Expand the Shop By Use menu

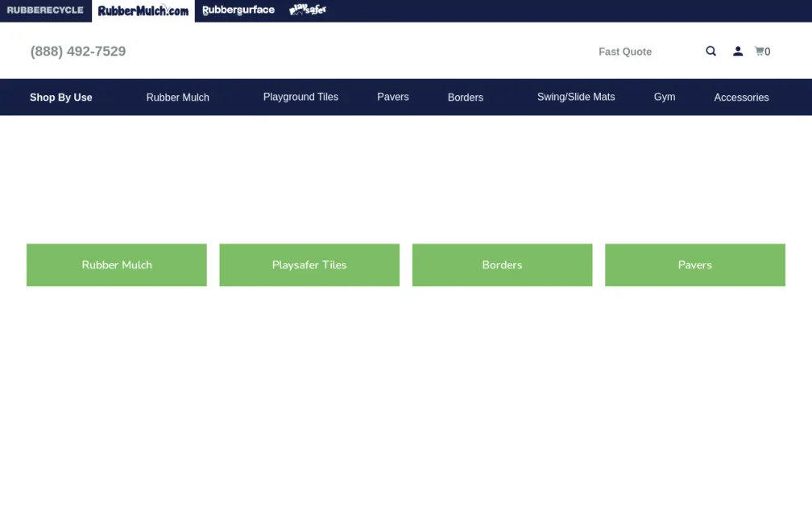pyautogui.click(x=61, y=97)
